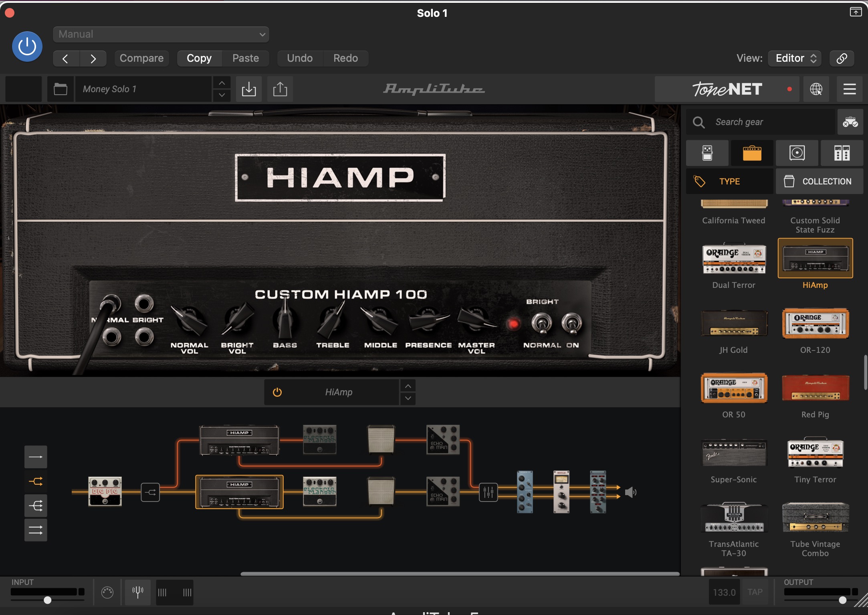This screenshot has width=868, height=615.
Task: Click the Search gear field
Action: click(x=761, y=122)
